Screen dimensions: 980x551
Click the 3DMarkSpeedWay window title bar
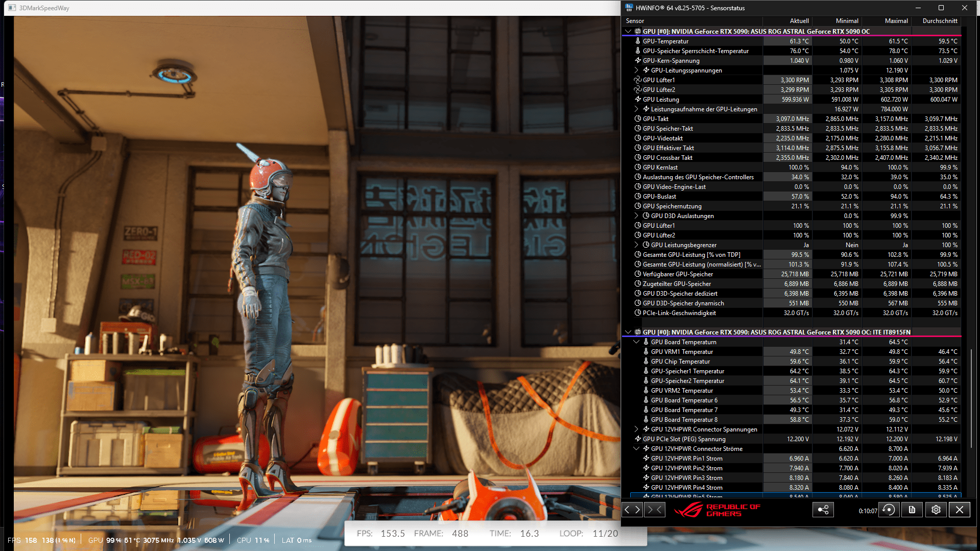(312, 8)
